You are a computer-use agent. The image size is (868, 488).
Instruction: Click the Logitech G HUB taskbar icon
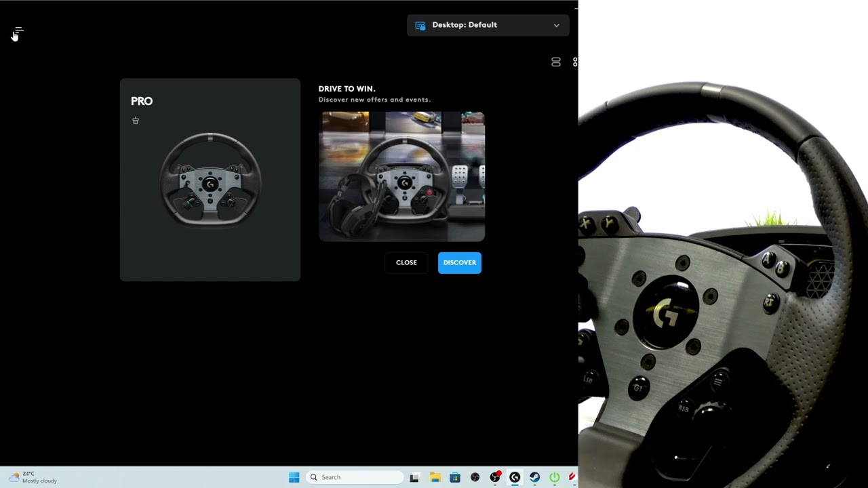[x=515, y=477]
